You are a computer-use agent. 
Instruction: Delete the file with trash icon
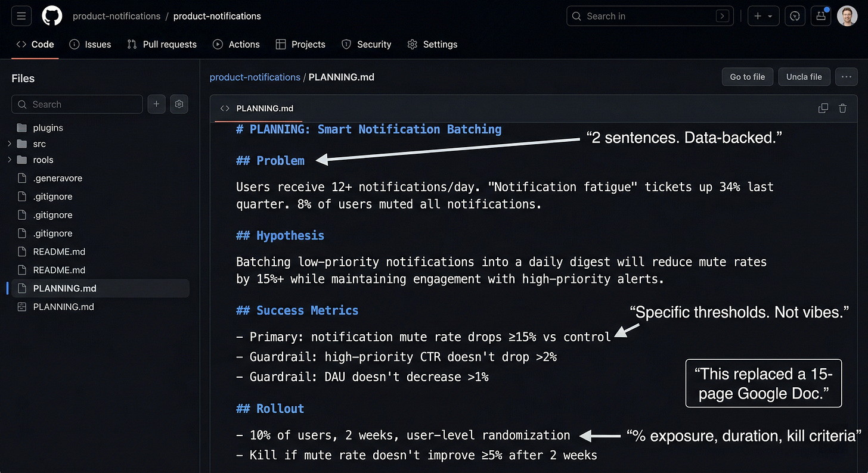(x=842, y=108)
